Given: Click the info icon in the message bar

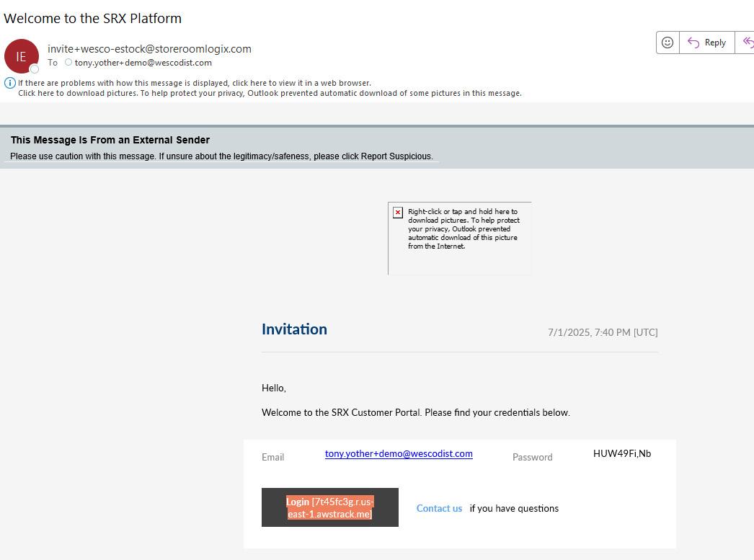Looking at the screenshot, I should (x=9, y=83).
